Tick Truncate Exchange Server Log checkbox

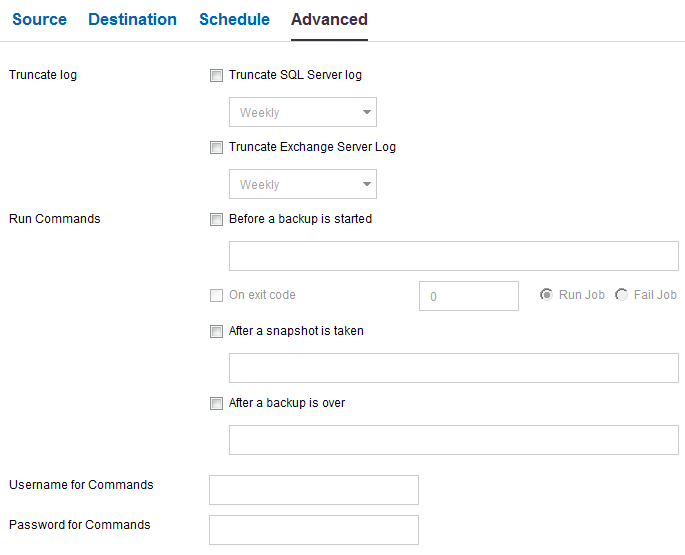tap(216, 147)
